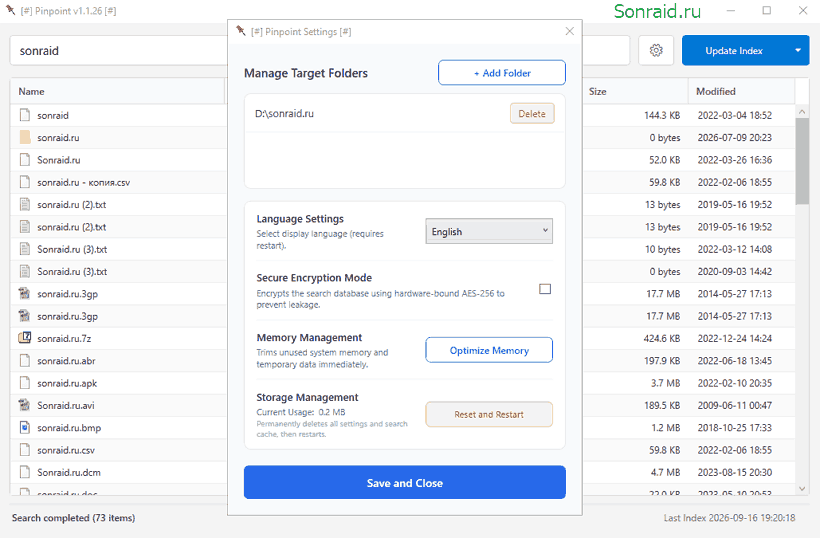Click Reset and Restart button
The width and height of the screenshot is (820, 538).
[x=489, y=414]
